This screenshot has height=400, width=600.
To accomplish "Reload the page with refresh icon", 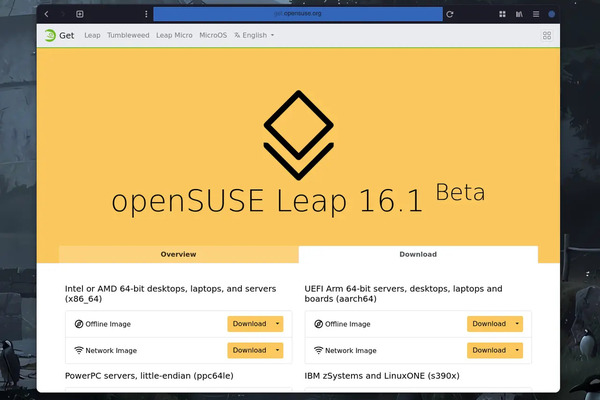I will (x=450, y=14).
